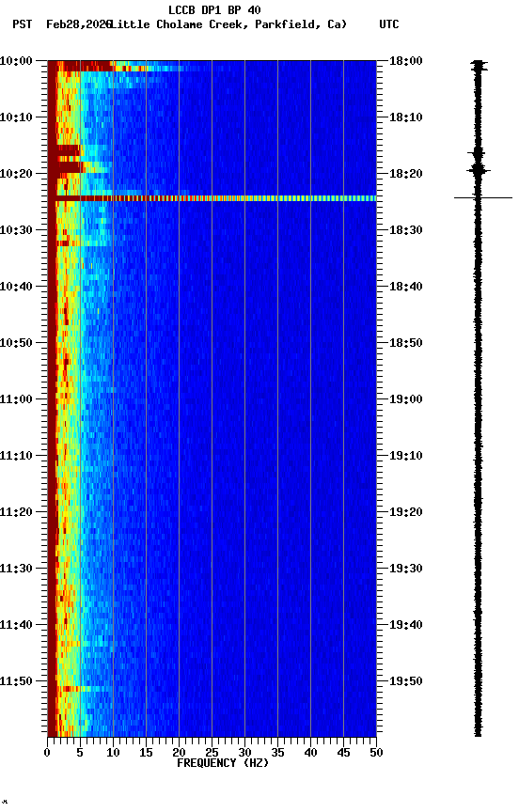Click the '25' frequency axis label
The width and height of the screenshot is (519, 812).
tap(212, 753)
